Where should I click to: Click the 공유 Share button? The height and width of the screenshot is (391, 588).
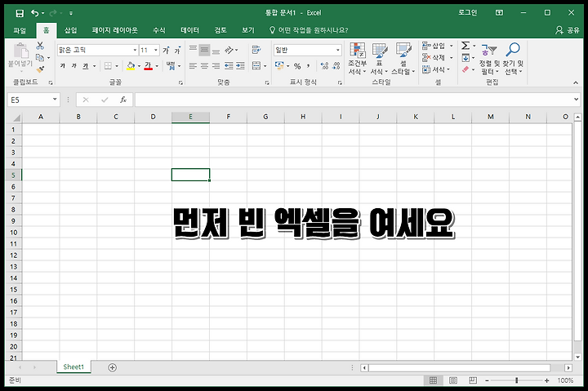click(568, 30)
